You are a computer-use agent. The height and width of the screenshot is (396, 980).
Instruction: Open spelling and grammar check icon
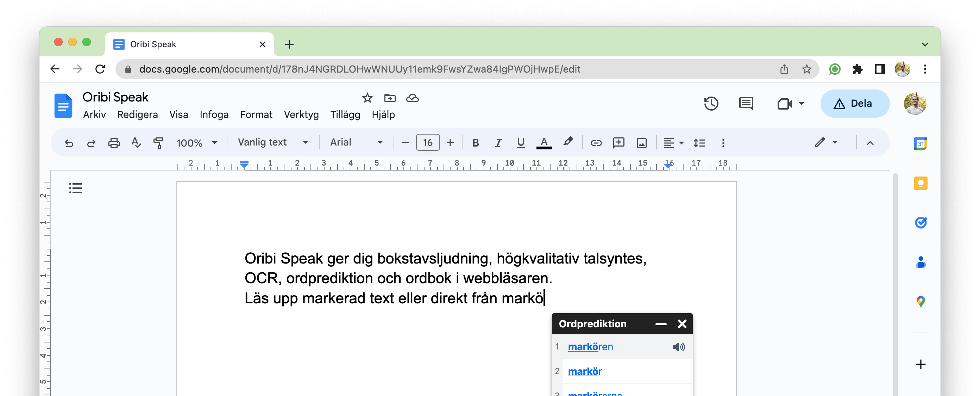click(x=136, y=143)
